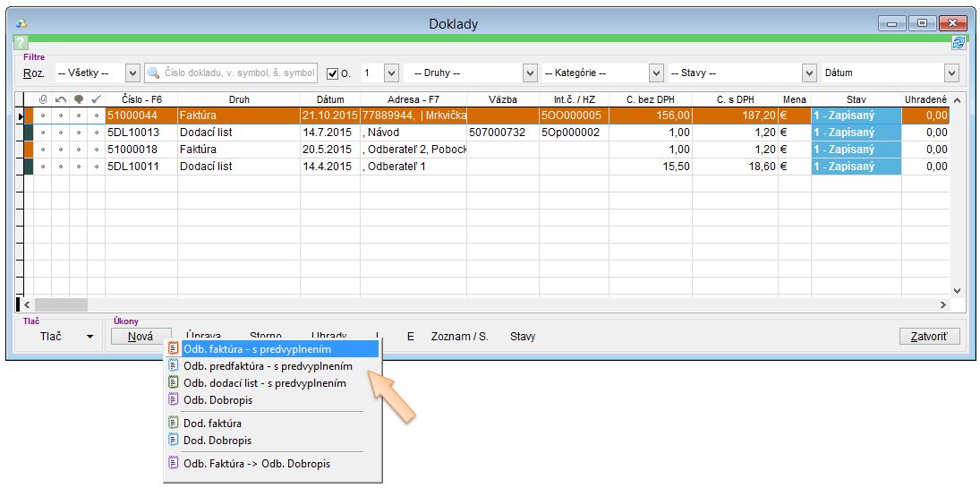980x488 pixels.
Task: Click the green help question mark icon
Action: pos(21,43)
